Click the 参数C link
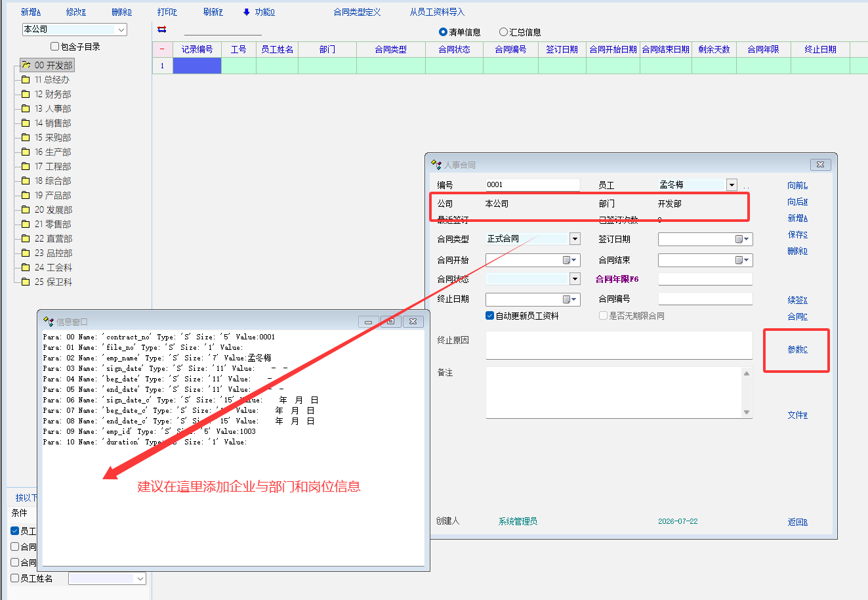 [x=798, y=350]
